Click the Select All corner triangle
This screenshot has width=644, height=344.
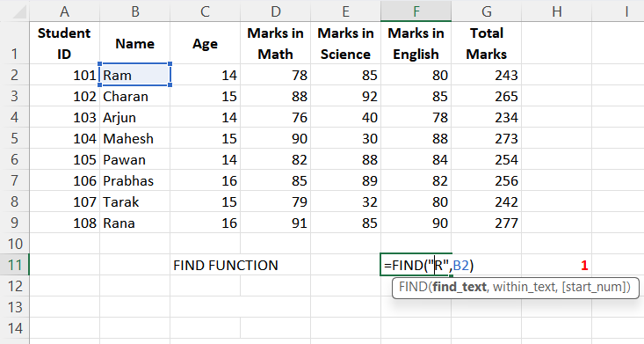coord(19,11)
